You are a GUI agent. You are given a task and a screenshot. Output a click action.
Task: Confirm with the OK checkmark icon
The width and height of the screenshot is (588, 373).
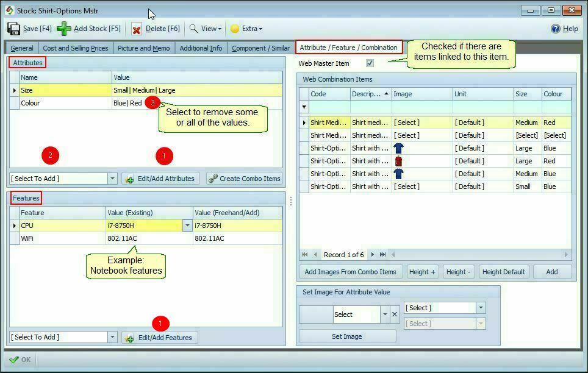[x=14, y=360]
